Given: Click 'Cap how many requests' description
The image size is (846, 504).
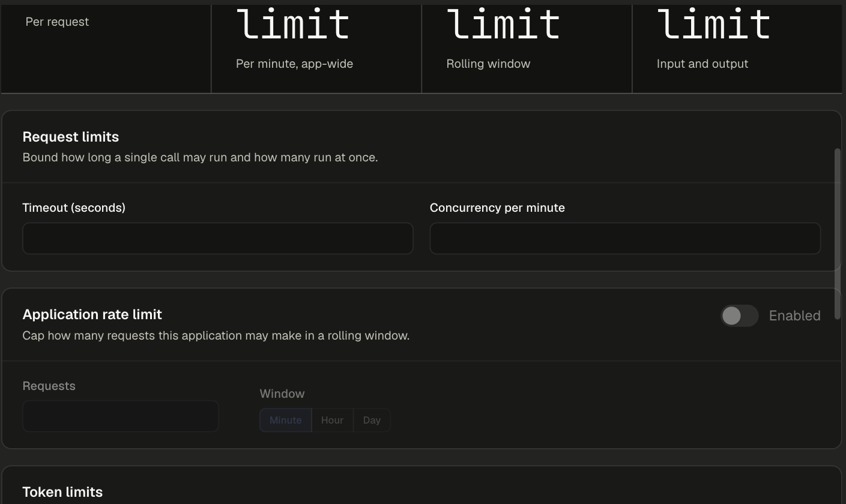Looking at the screenshot, I should tap(216, 335).
